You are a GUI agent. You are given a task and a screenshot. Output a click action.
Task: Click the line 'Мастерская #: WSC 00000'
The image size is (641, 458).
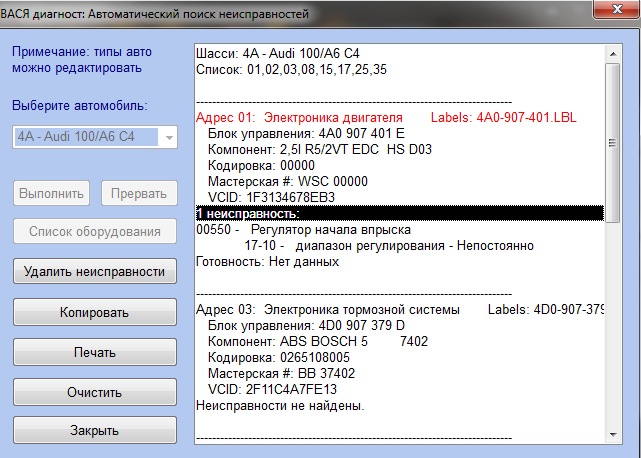tap(288, 182)
